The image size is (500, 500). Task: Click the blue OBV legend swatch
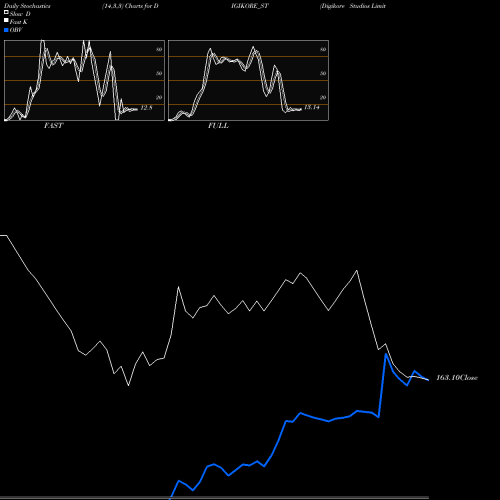6,30
